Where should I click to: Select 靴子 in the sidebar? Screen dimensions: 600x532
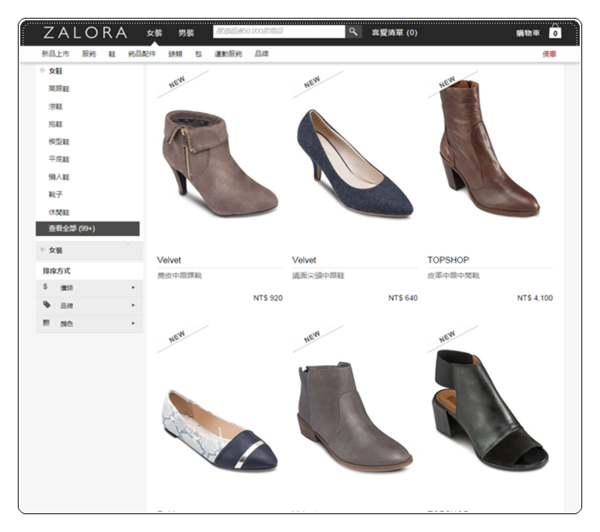(x=55, y=194)
